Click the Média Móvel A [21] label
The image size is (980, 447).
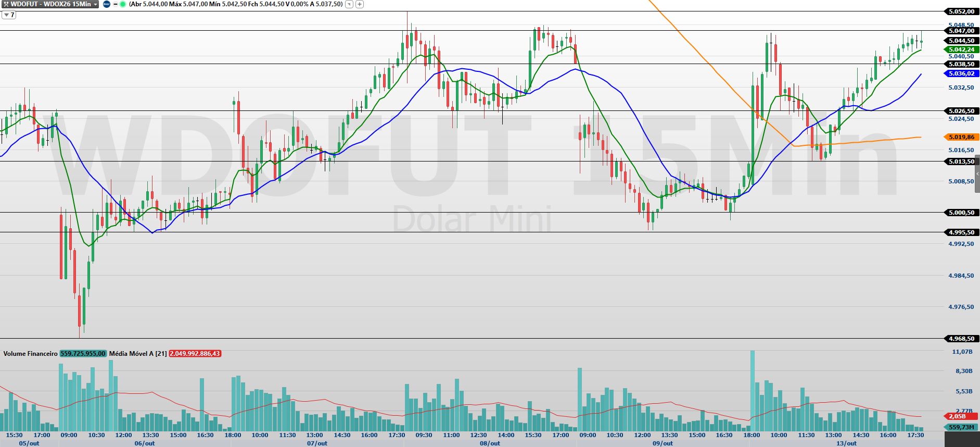(138, 354)
